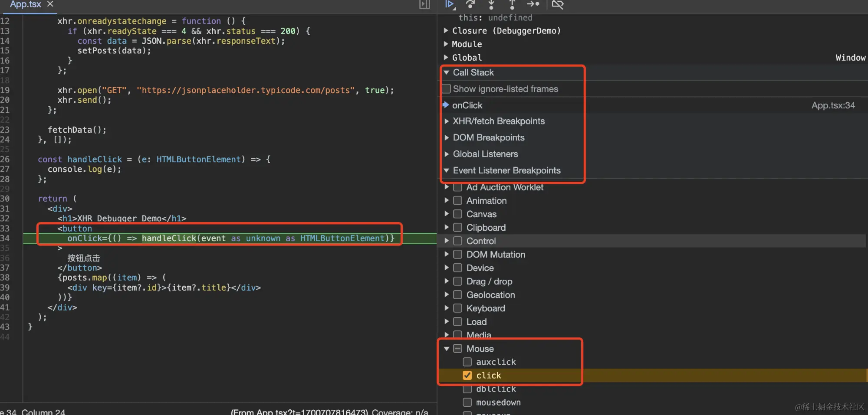Enable the mousedown event breakpoint

[x=467, y=402]
